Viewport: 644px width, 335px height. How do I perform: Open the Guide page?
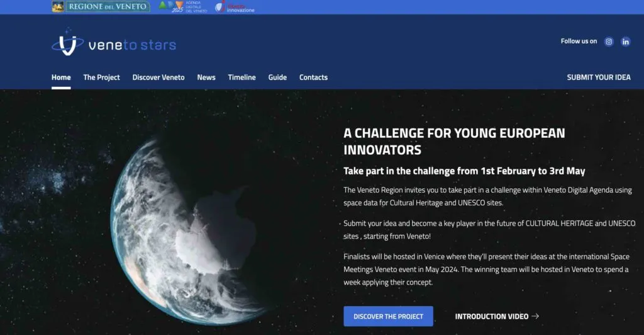[277, 77]
